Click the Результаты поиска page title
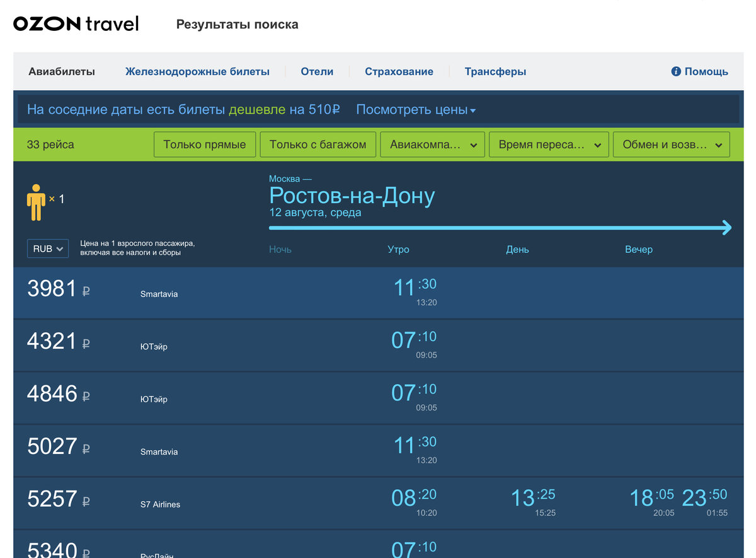This screenshot has width=756, height=558. point(237,25)
